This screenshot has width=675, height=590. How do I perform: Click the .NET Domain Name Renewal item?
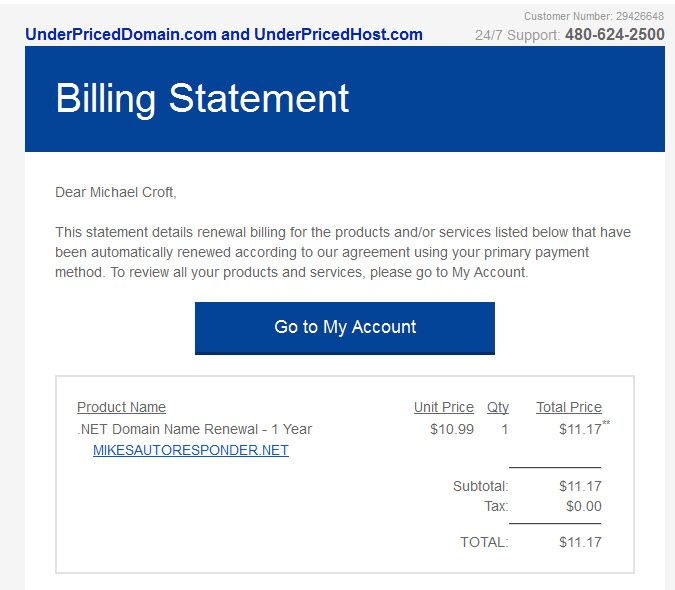195,429
